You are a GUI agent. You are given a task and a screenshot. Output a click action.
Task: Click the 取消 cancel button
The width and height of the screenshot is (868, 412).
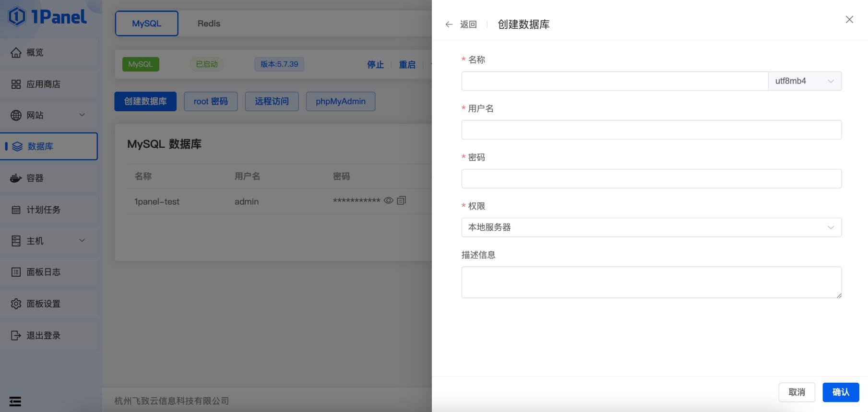click(x=797, y=392)
